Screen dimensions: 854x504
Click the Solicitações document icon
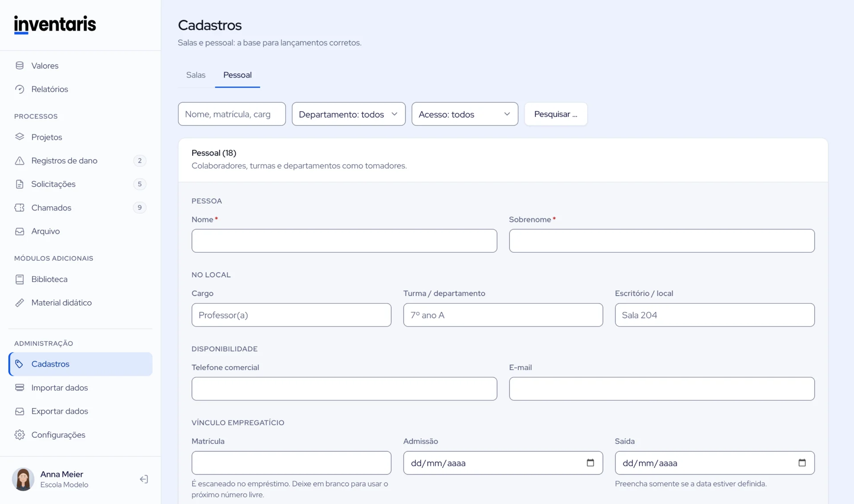point(20,184)
